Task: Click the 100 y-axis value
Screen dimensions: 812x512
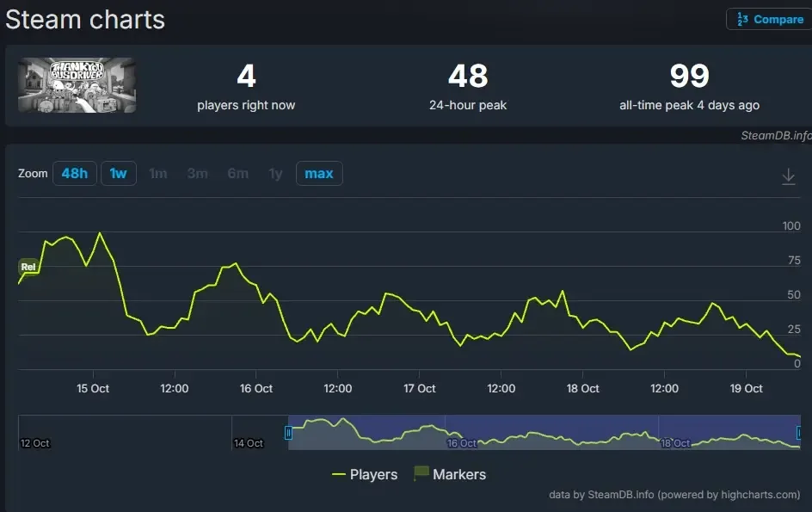Action: point(791,226)
